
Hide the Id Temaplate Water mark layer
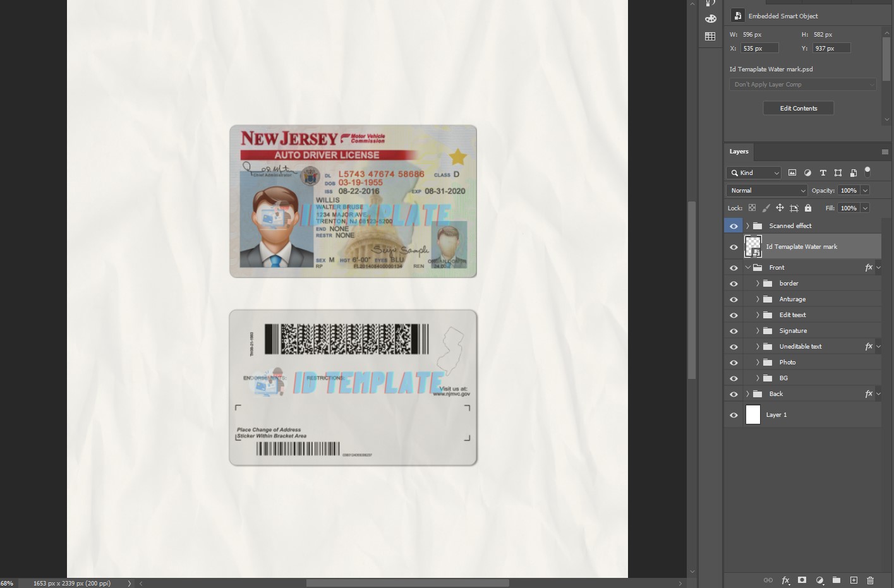click(x=734, y=247)
